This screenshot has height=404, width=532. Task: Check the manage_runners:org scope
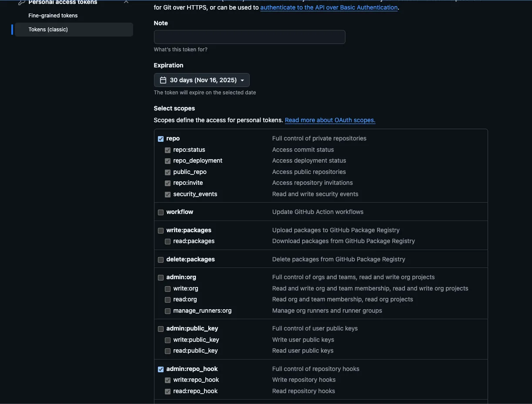[x=167, y=311]
